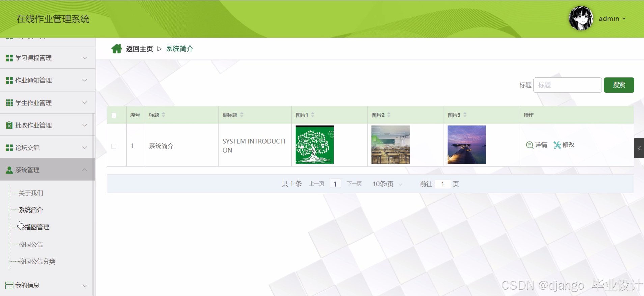Expand 作业通知管理 menu chevron
Viewport: 644px width, 296px height.
tap(85, 80)
